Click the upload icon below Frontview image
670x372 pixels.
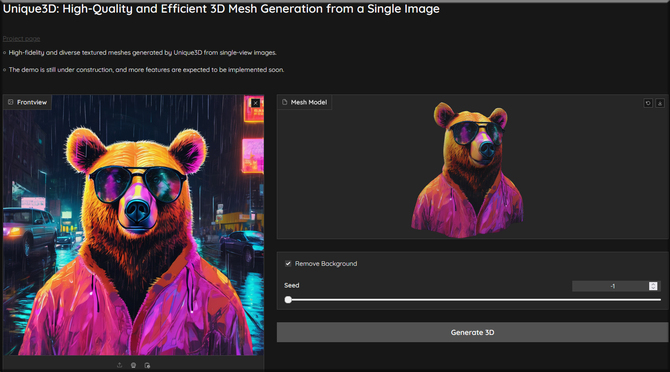point(119,365)
